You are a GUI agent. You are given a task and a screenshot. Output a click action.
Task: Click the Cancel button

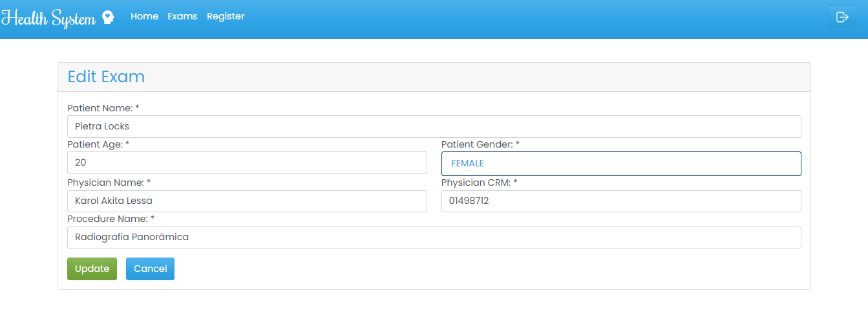click(150, 269)
